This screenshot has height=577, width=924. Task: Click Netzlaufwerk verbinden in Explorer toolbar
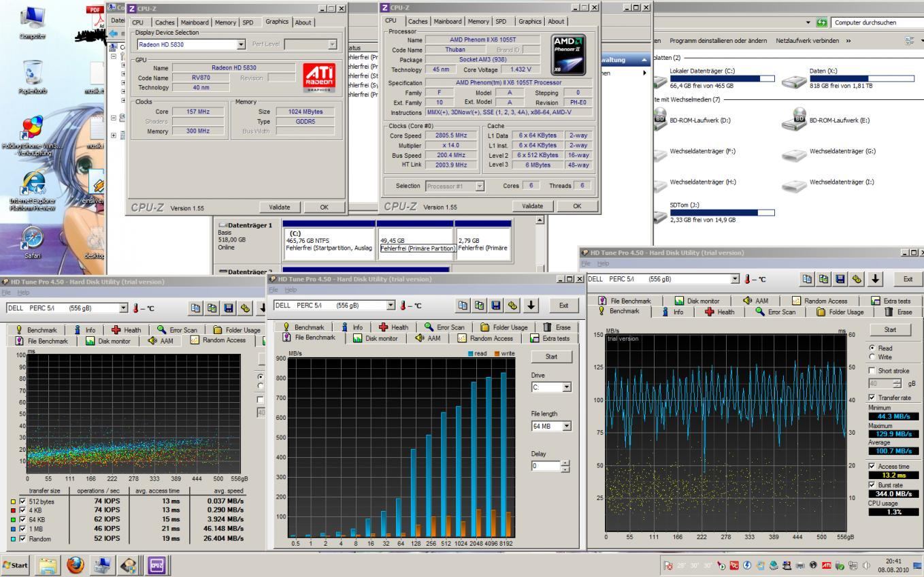(807, 41)
